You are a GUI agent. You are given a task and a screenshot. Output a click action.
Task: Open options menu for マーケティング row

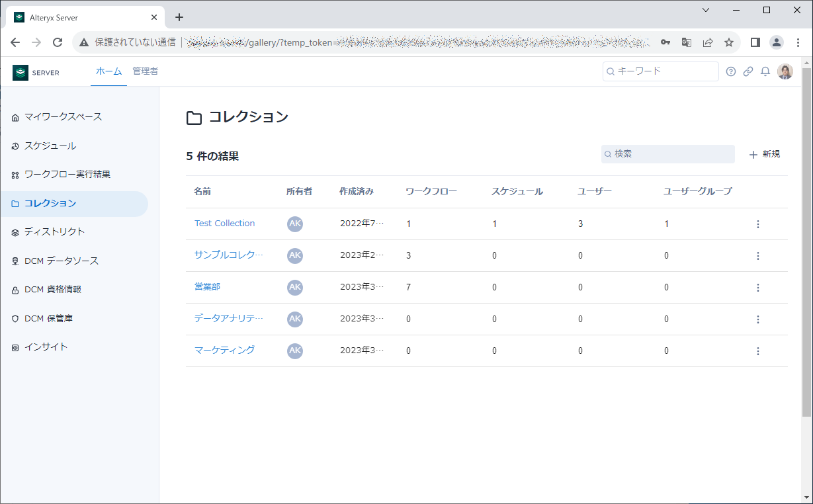[758, 351]
